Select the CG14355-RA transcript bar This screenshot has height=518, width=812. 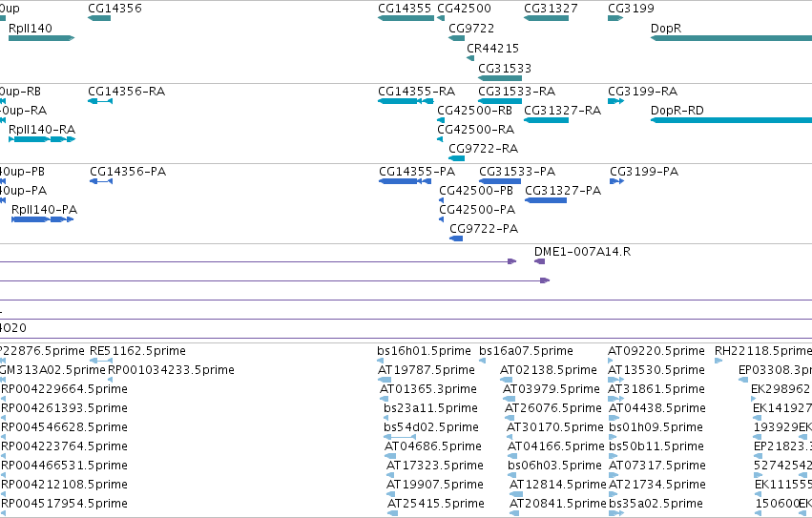point(406,101)
